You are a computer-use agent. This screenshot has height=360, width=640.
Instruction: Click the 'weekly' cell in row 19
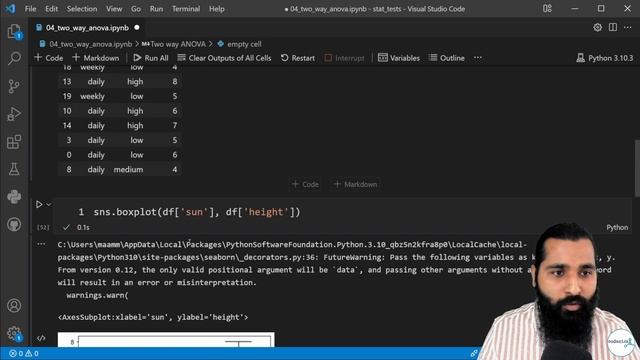point(92,96)
